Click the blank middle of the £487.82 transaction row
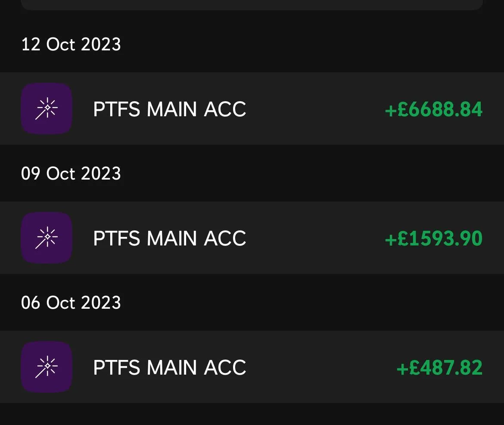This screenshot has height=425, width=504. 319,368
